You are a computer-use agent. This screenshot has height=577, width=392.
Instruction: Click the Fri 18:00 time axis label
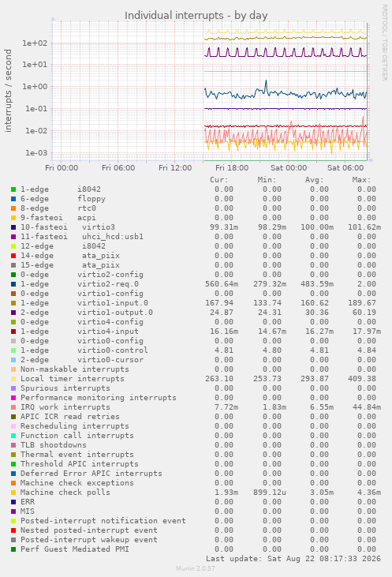(x=232, y=168)
